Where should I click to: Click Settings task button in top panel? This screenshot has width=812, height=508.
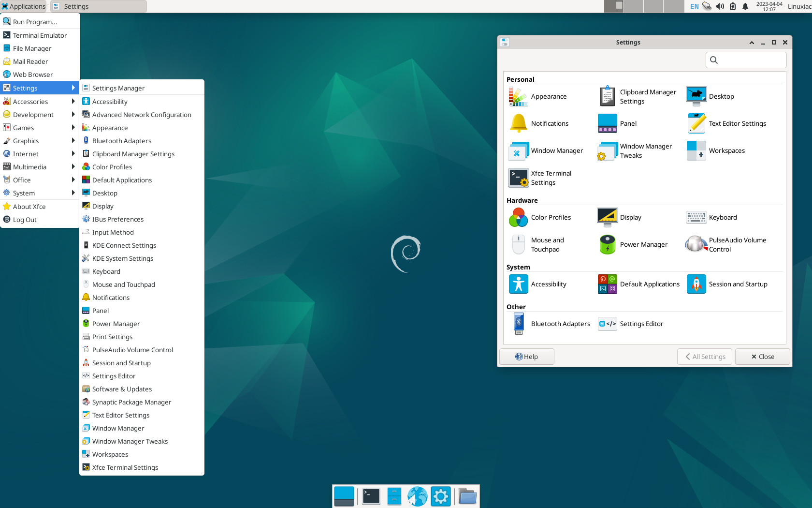coord(99,6)
